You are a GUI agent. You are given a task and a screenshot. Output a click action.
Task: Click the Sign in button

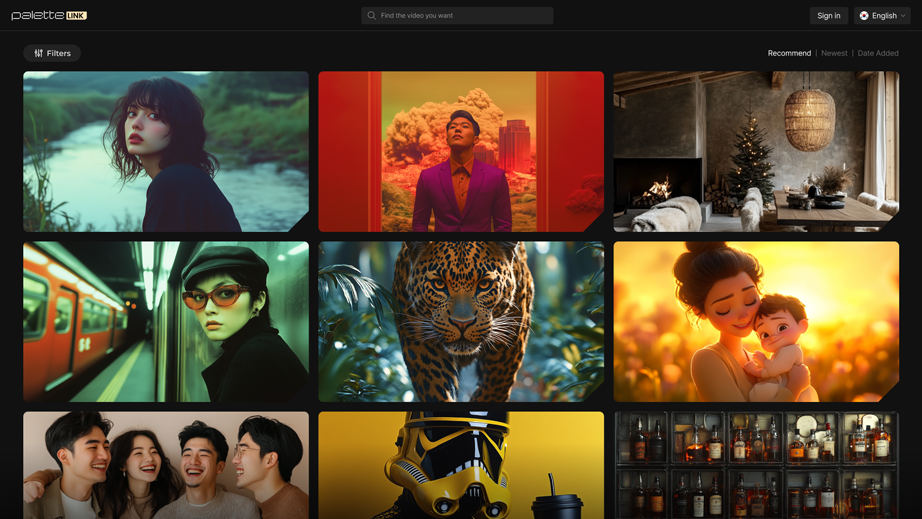click(829, 16)
